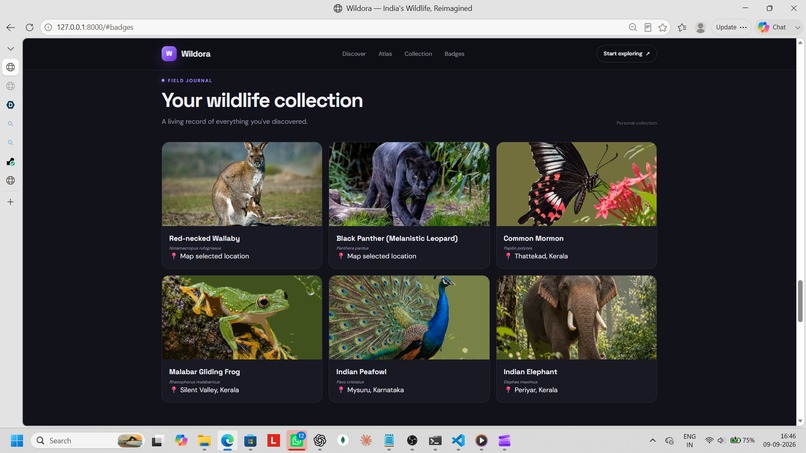Go to the Badges nav link
This screenshot has height=453, width=806.
[454, 53]
